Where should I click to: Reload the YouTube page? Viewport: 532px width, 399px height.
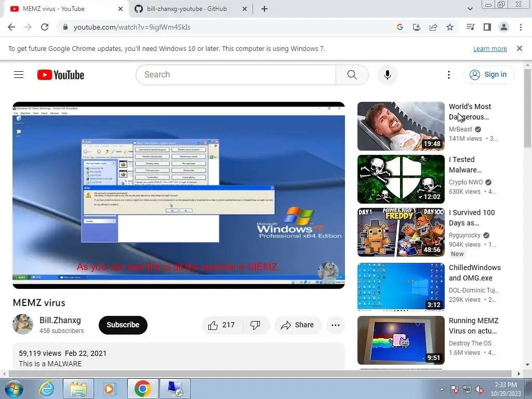(45, 27)
